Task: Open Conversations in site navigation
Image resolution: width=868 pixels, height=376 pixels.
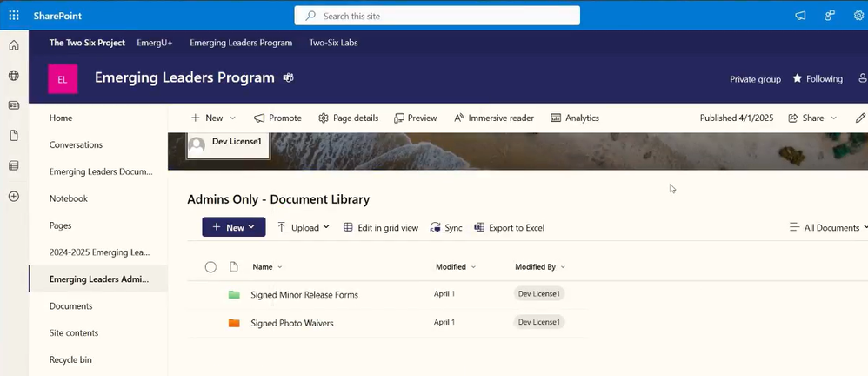Action: click(x=76, y=145)
